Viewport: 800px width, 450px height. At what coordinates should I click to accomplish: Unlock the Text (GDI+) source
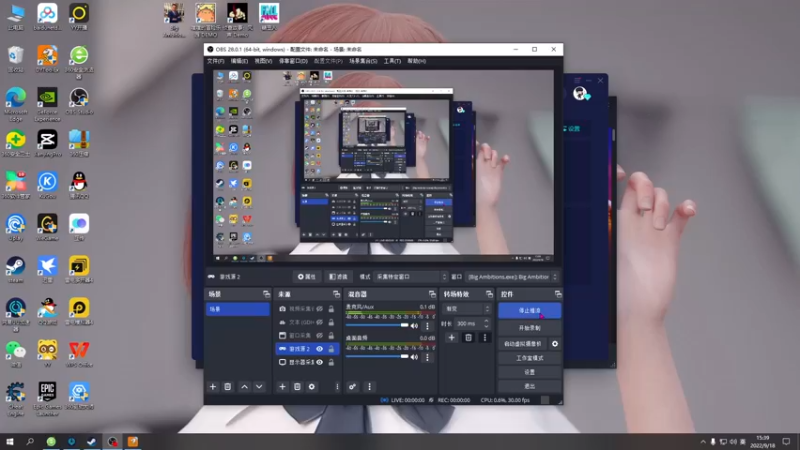coord(331,322)
